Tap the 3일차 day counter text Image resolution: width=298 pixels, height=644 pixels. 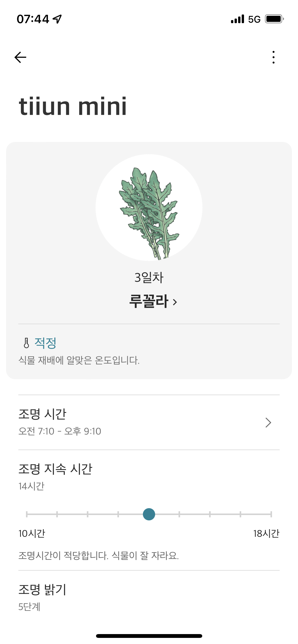[149, 277]
